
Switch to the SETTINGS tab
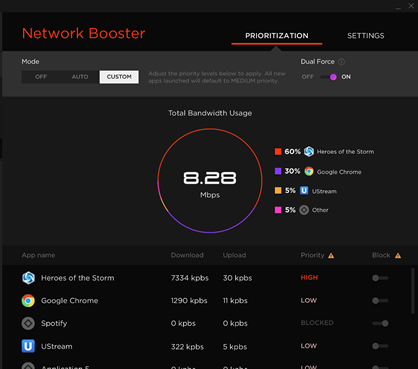coord(366,36)
